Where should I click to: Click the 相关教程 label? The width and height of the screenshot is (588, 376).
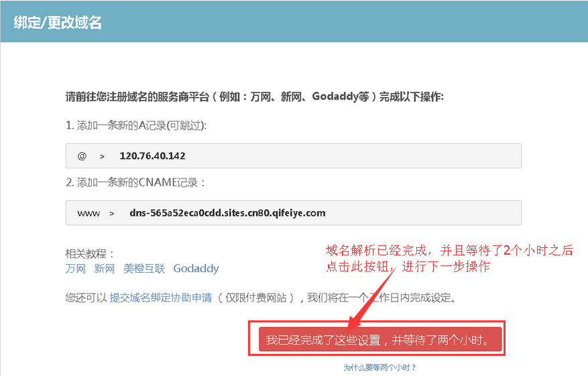coord(89,254)
